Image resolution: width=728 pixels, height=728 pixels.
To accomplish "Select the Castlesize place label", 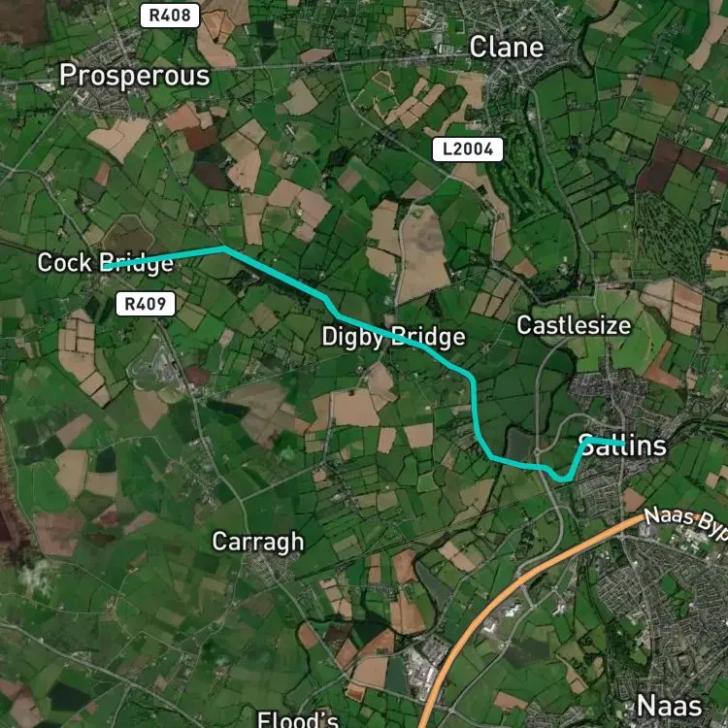I will point(574,325).
